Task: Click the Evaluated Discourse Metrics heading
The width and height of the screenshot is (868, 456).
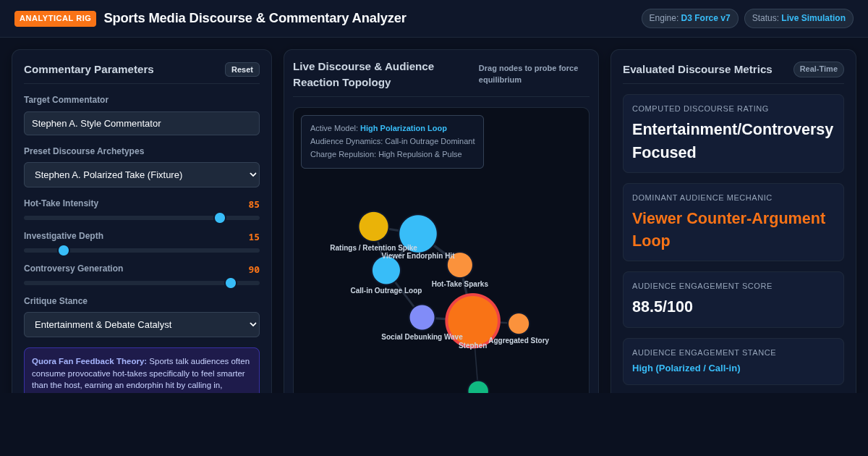Action: click(697, 69)
